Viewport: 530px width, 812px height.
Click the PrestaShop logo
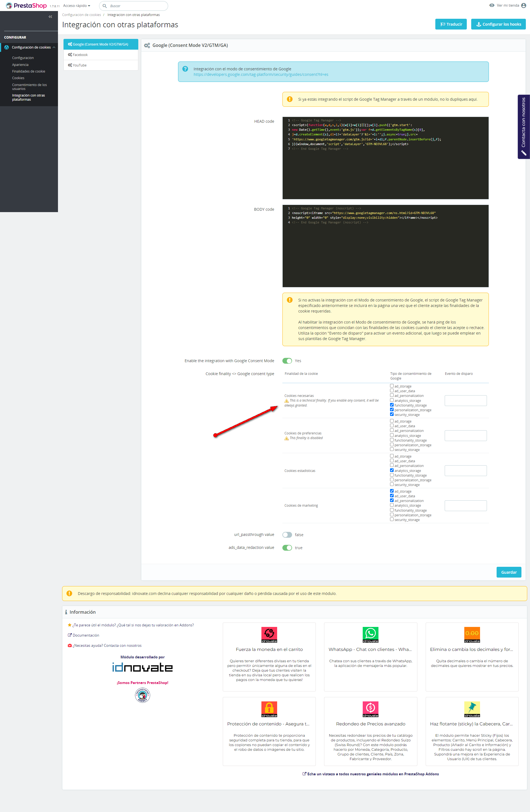tap(26, 6)
